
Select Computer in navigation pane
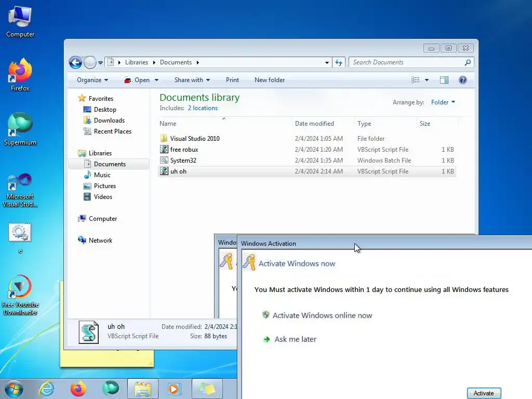[97, 219]
